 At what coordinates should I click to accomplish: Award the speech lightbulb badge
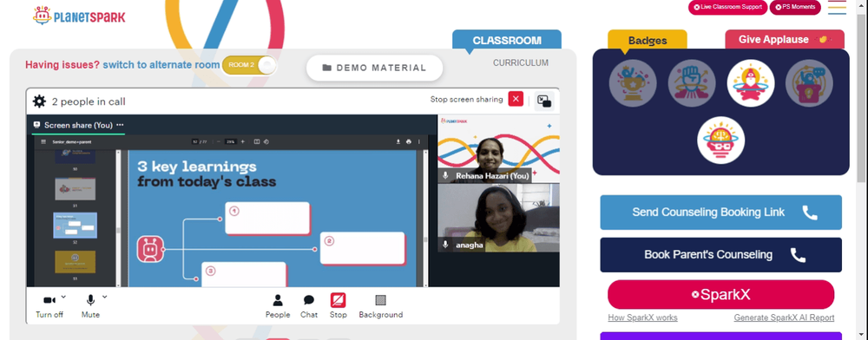[809, 83]
